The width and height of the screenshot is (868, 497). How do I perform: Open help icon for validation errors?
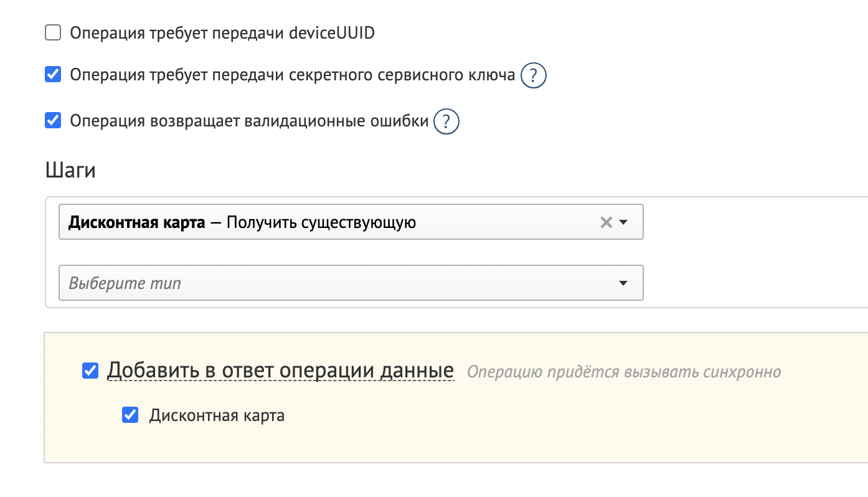(446, 121)
